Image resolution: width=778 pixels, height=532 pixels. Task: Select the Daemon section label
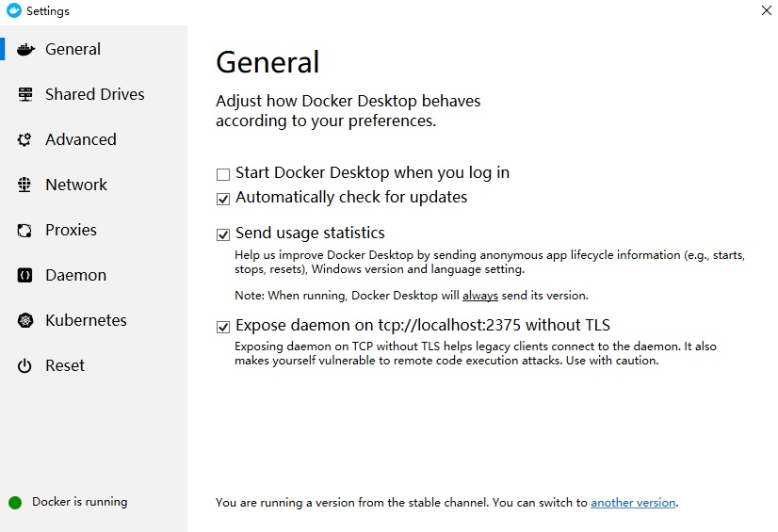[x=76, y=275]
